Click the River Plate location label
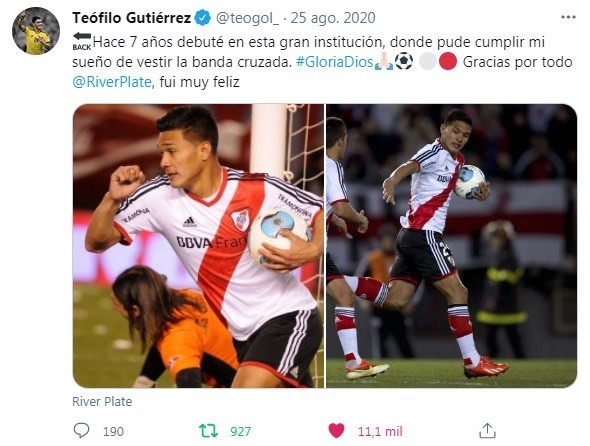 [102, 402]
